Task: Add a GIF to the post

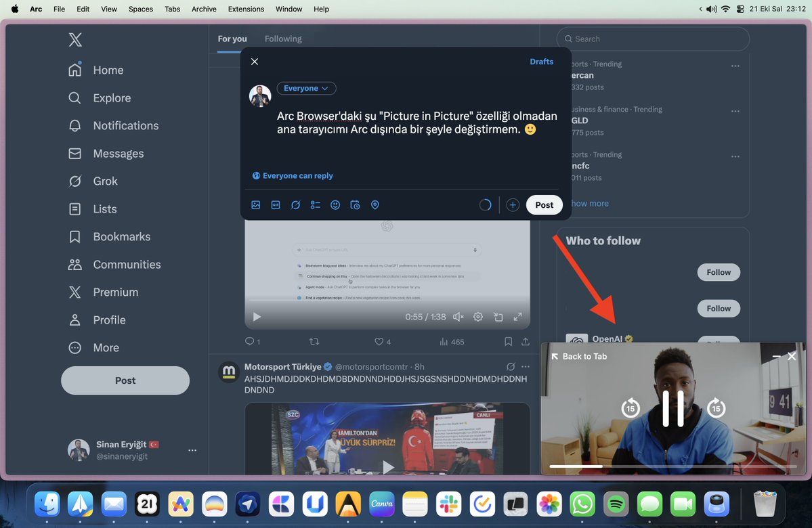Action: point(276,205)
